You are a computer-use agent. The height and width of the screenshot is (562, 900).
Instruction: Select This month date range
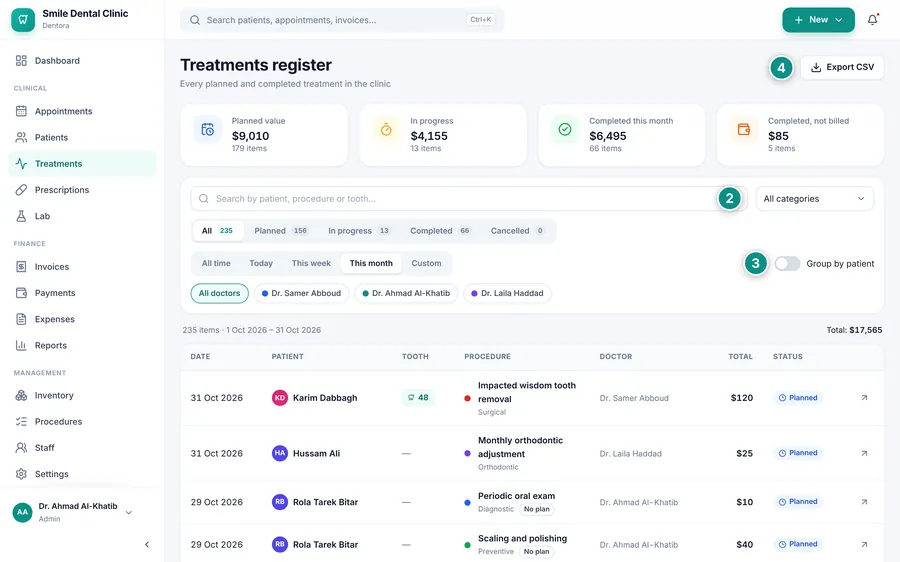click(x=371, y=263)
